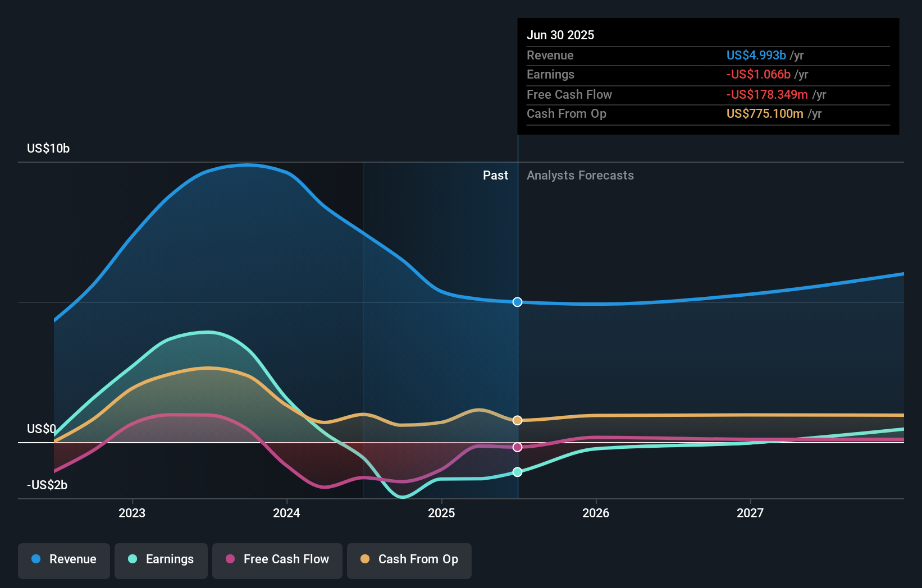Click the 2026 x-axis label

[x=596, y=513]
